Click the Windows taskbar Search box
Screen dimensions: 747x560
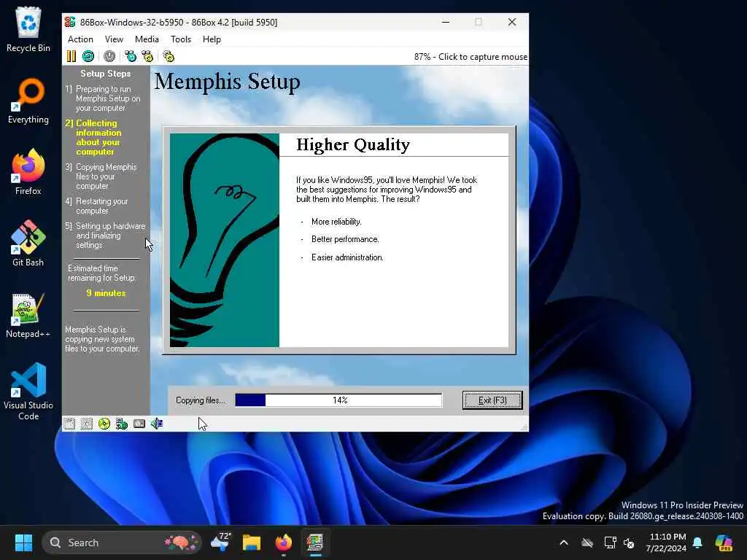coord(122,542)
